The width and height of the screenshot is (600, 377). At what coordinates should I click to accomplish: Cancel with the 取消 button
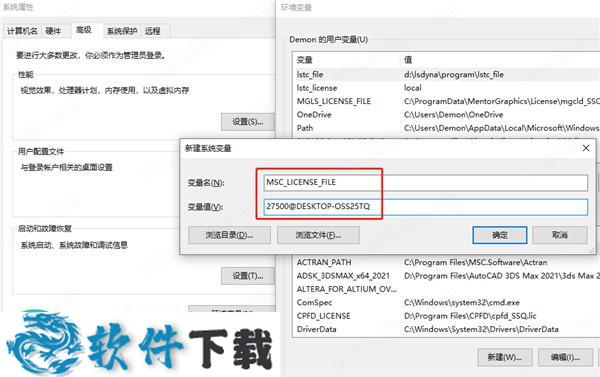click(560, 235)
